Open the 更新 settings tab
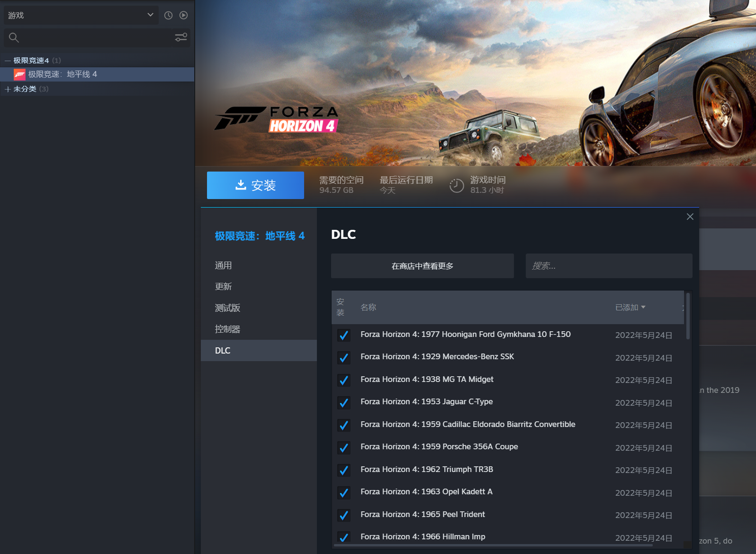 click(x=259, y=287)
